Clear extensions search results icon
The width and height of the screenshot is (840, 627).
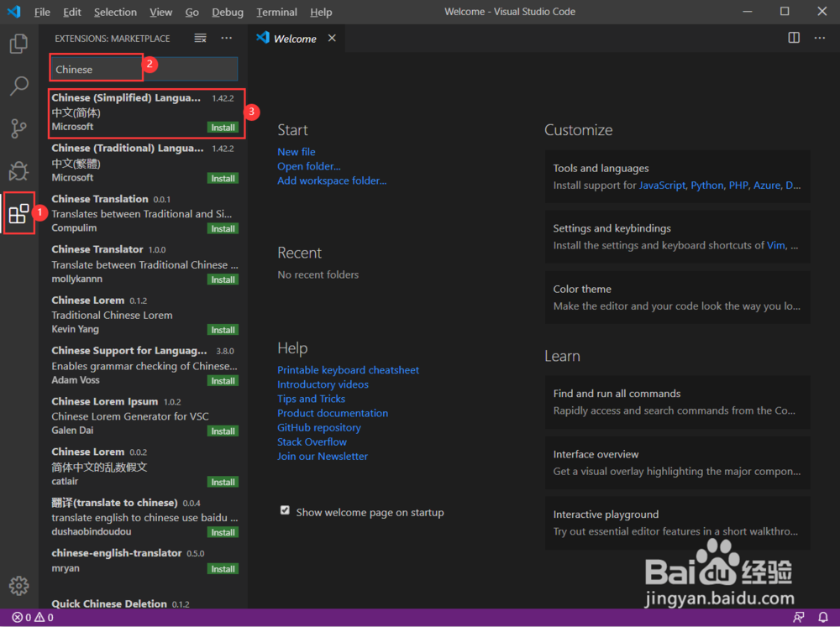pos(201,38)
